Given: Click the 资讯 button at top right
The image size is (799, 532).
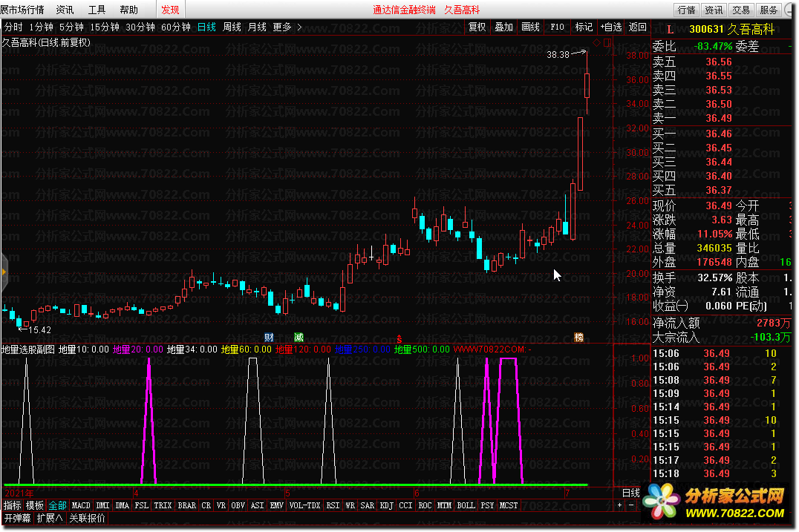Looking at the screenshot, I should 714,10.
